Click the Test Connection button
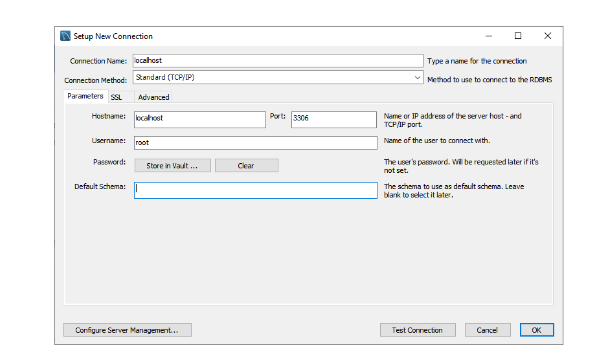The height and width of the screenshot is (363, 593). coord(418,330)
